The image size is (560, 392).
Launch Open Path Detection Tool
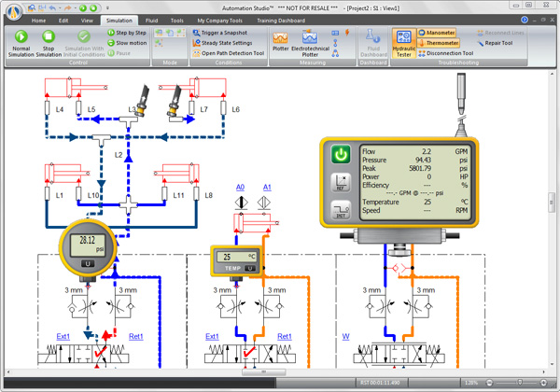tap(229, 53)
